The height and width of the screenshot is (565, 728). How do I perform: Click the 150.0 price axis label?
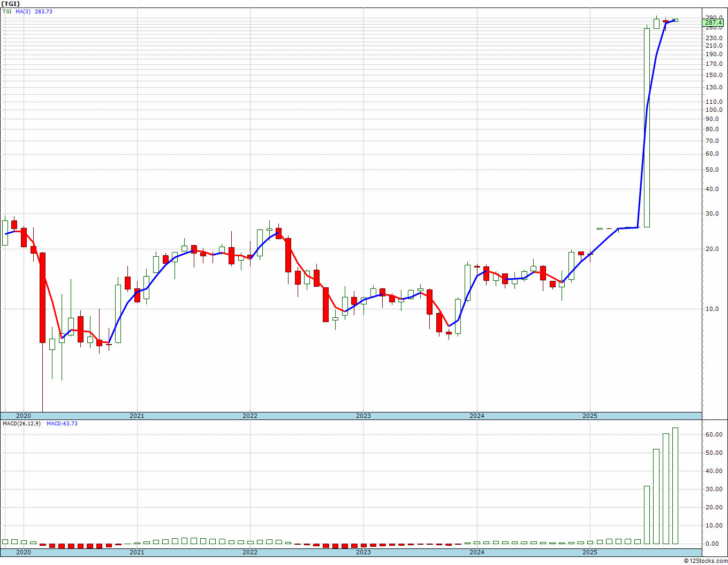click(714, 75)
